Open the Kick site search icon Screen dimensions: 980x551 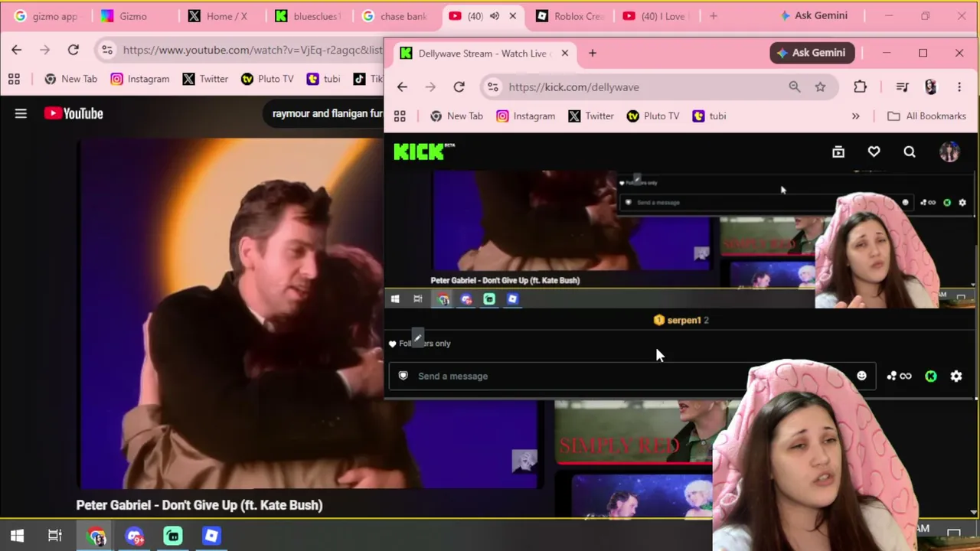(x=910, y=152)
